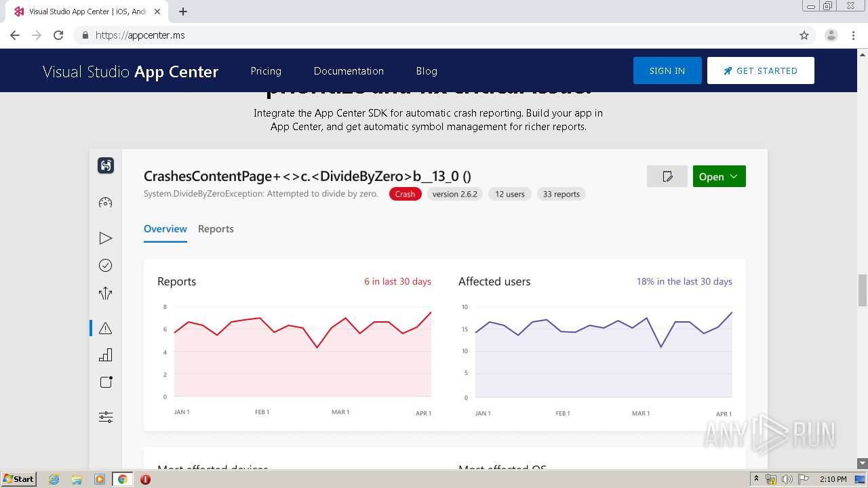The width and height of the screenshot is (868, 488).
Task: Click the app logo icon atop sidebar
Action: tap(106, 165)
